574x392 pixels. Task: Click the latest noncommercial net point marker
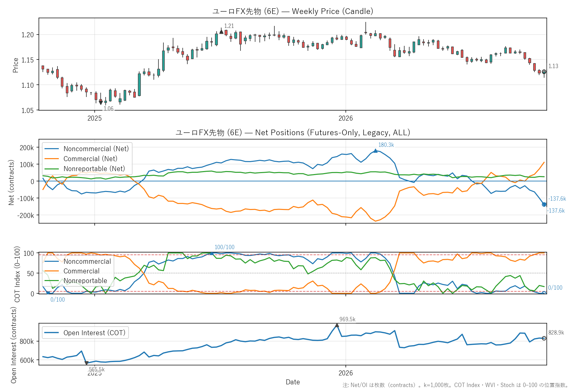[544, 204]
